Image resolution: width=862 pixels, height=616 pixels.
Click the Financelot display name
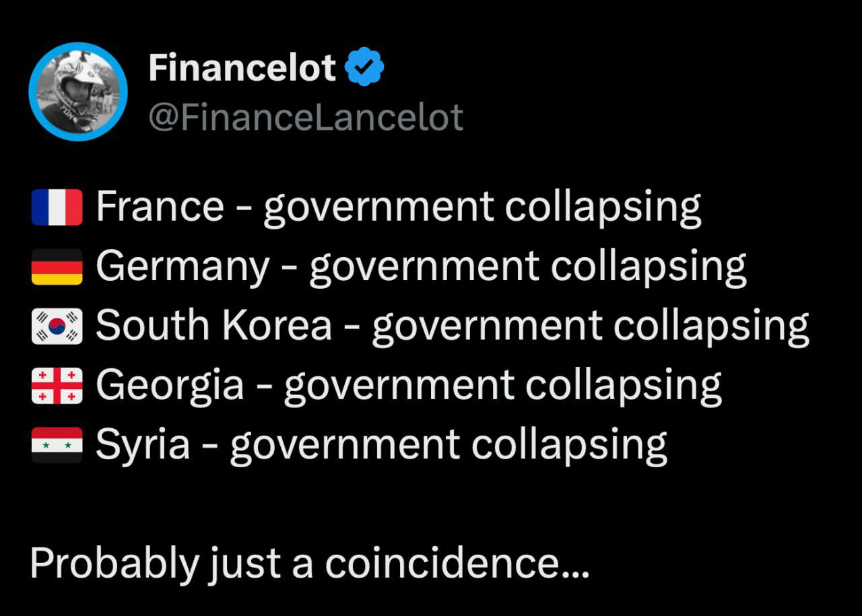[x=242, y=68]
